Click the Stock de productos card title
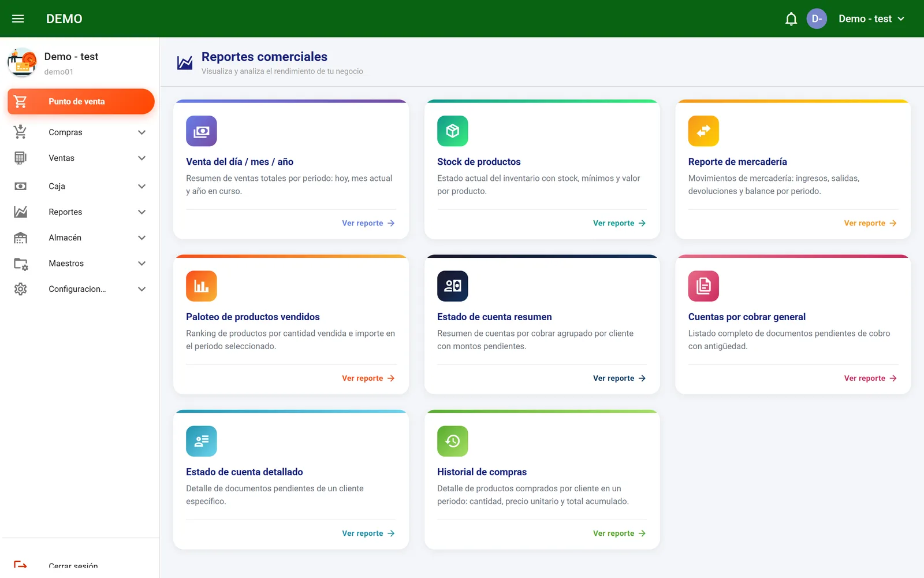Screen dimensions: 924x578 tap(479, 162)
